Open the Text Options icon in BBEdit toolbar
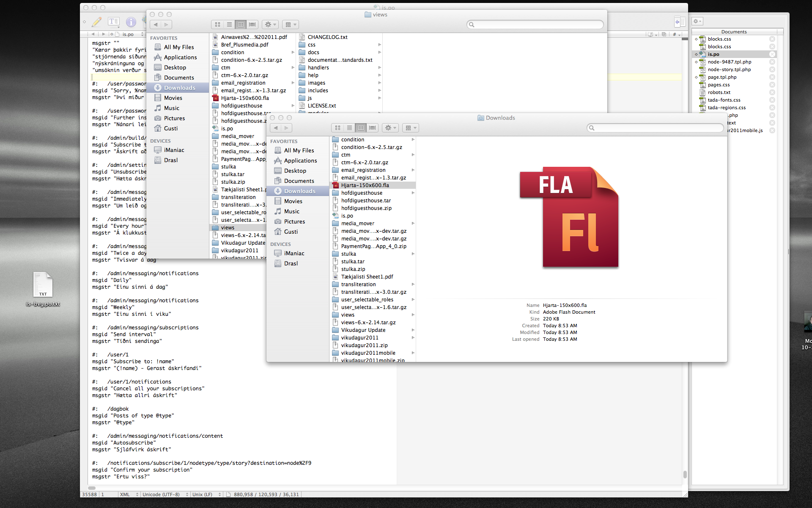The width and height of the screenshot is (812, 508). [113, 21]
